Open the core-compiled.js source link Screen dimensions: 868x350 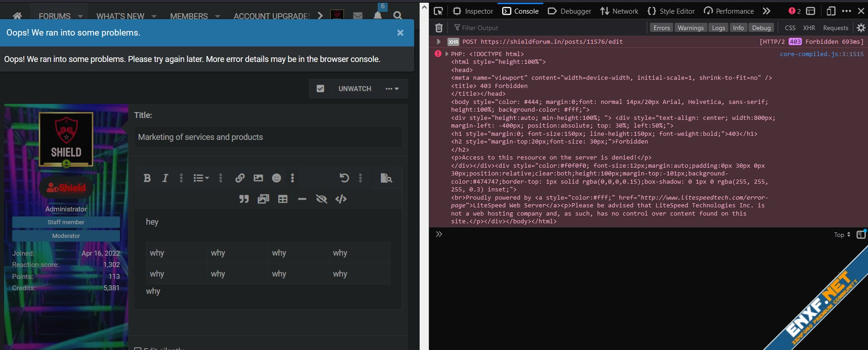(x=821, y=54)
